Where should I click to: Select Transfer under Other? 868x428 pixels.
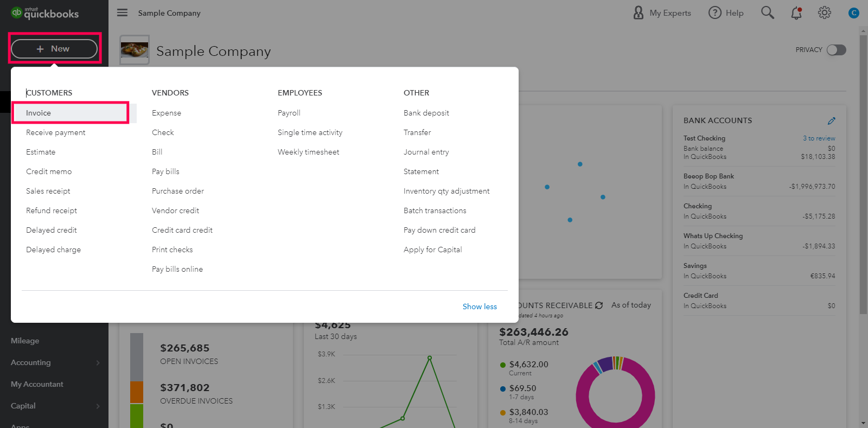coord(417,132)
